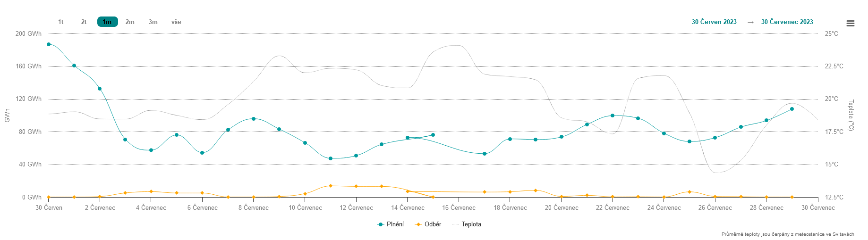Click the Odběr legend orange diamond marker
868x240 pixels.
pyautogui.click(x=418, y=224)
